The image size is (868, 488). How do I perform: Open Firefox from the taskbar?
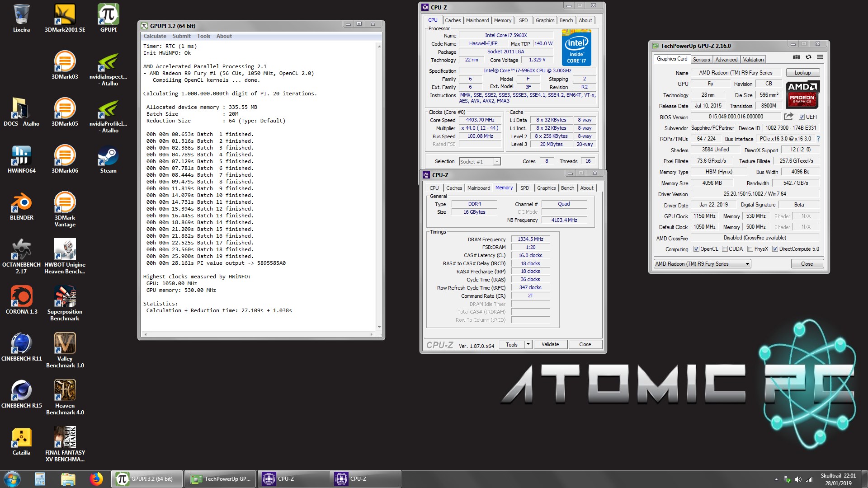click(x=96, y=479)
